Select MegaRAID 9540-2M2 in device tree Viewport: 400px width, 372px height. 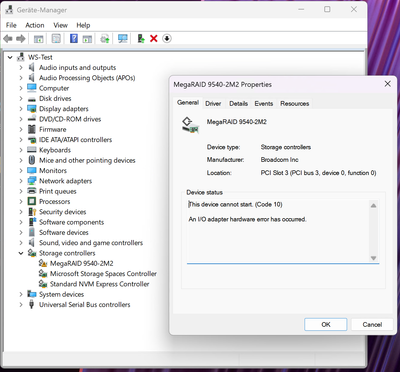(x=81, y=263)
